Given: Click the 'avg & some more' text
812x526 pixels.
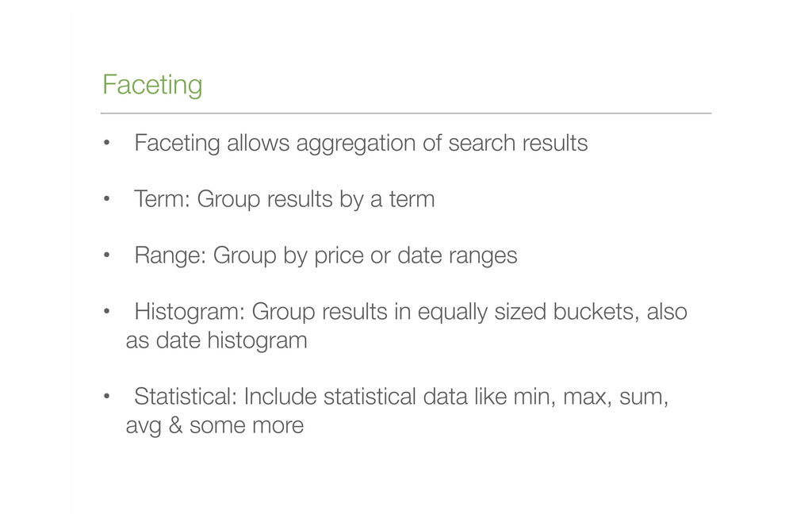Looking at the screenshot, I should pyautogui.click(x=215, y=426).
